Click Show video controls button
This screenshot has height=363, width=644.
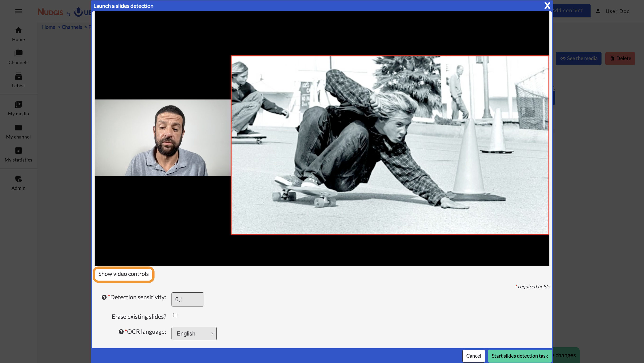123,274
